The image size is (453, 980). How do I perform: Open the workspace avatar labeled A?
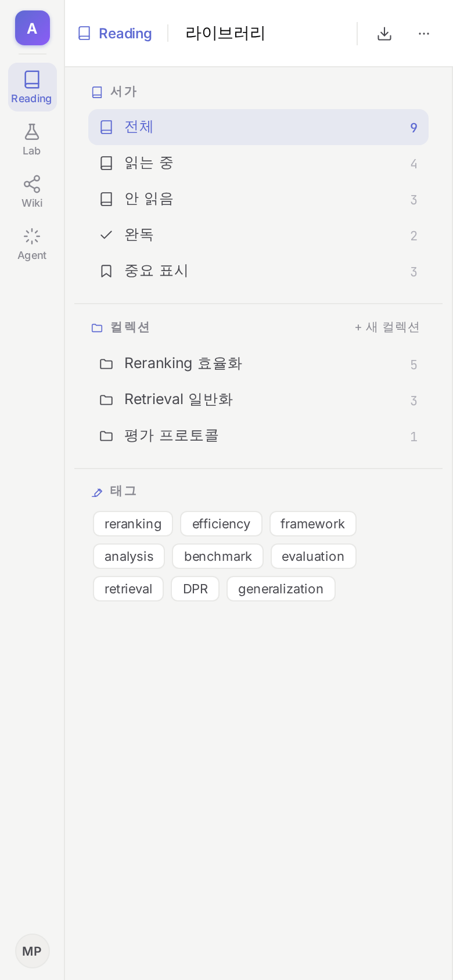32,28
